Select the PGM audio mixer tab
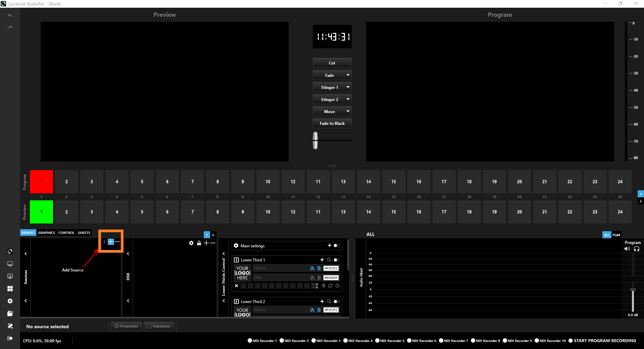The height and width of the screenshot is (349, 644). tap(616, 235)
